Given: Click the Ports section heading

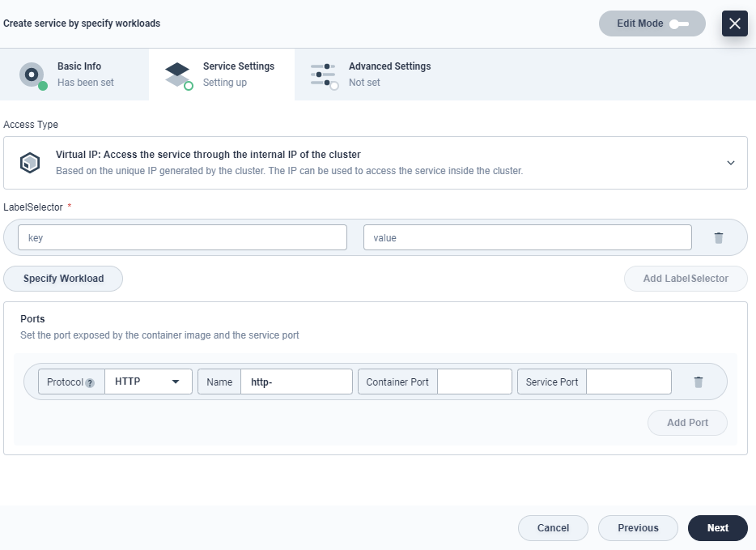Looking at the screenshot, I should 32,319.
